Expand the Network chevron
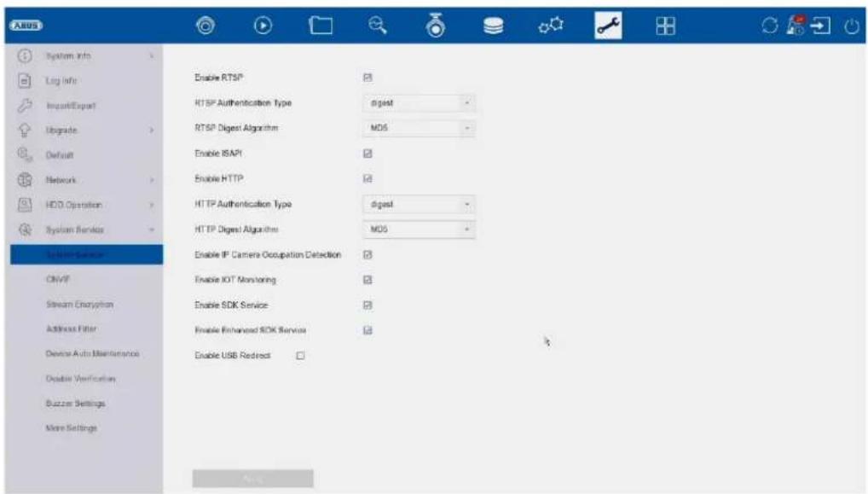 [152, 180]
